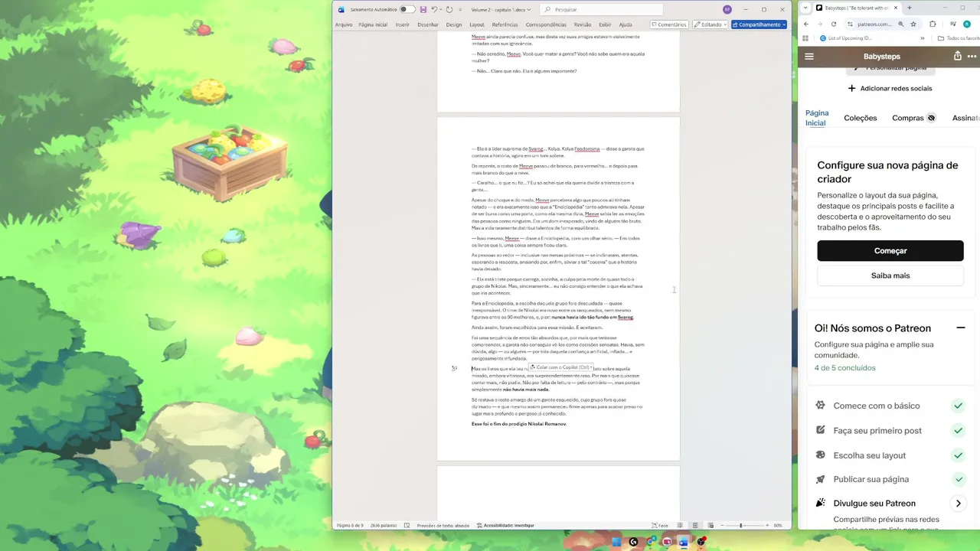Expand the Divulgue seu Patreon item chevron
This screenshot has height=551, width=980.
pyautogui.click(x=958, y=504)
